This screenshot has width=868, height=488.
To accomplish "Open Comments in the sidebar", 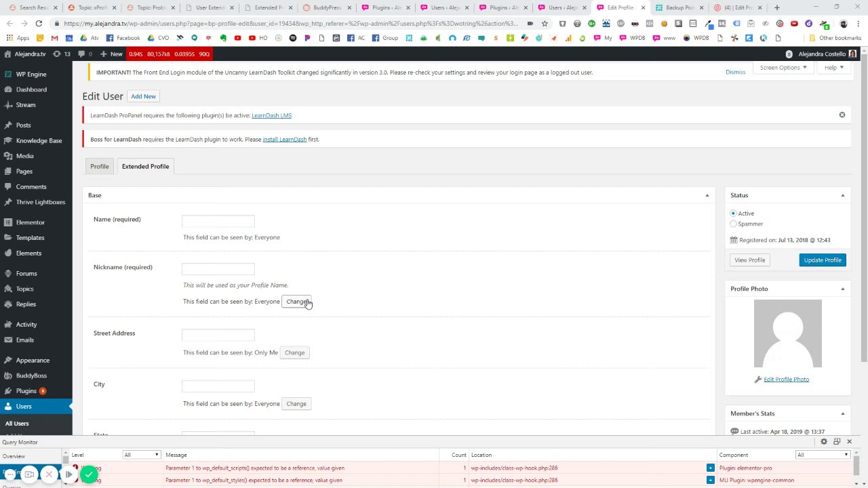I will (31, 187).
